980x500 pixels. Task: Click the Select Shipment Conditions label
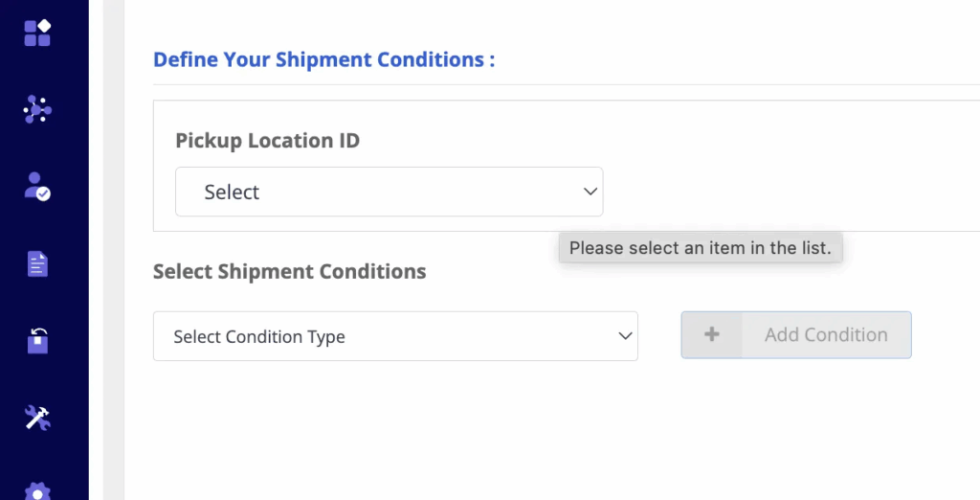289,271
